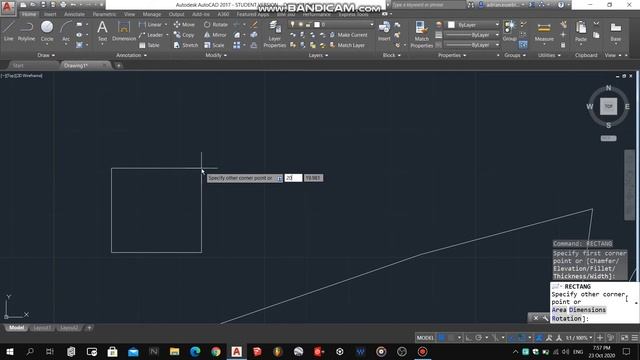The image size is (640, 360).
Task: Toggle grid display in status bar
Action: [x=441, y=338]
